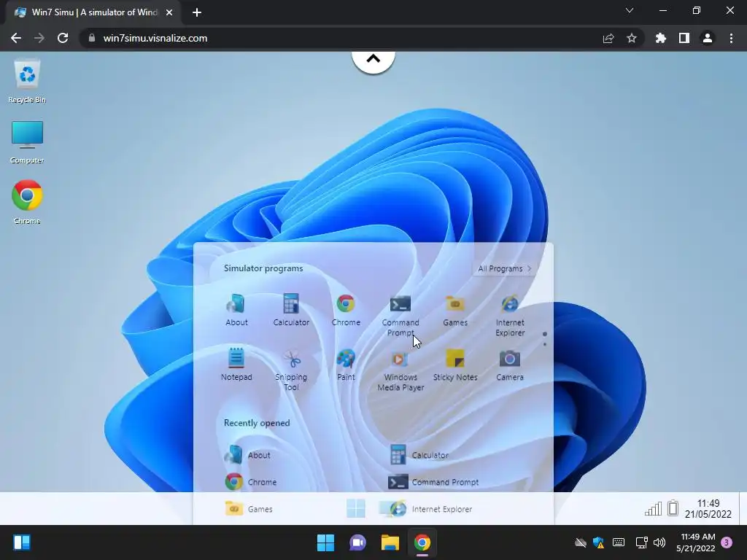Click simulator network signal tray icon
The width and height of the screenshot is (747, 560).
[653, 508]
